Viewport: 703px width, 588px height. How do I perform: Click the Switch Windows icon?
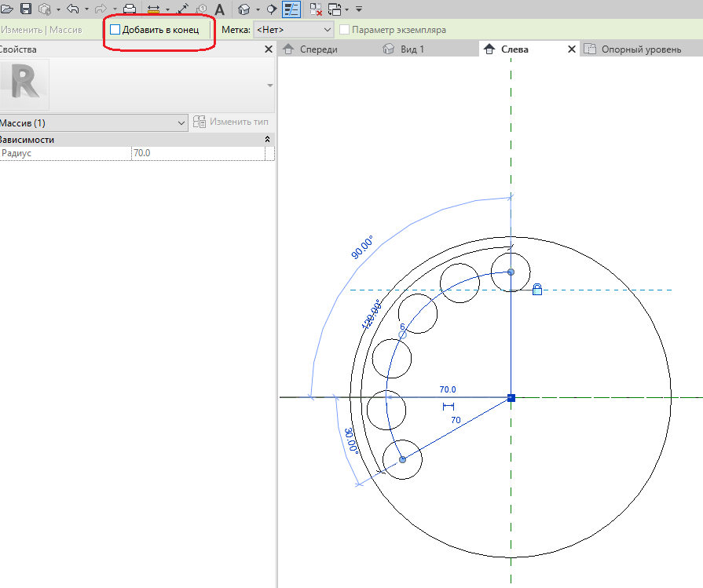pyautogui.click(x=335, y=9)
